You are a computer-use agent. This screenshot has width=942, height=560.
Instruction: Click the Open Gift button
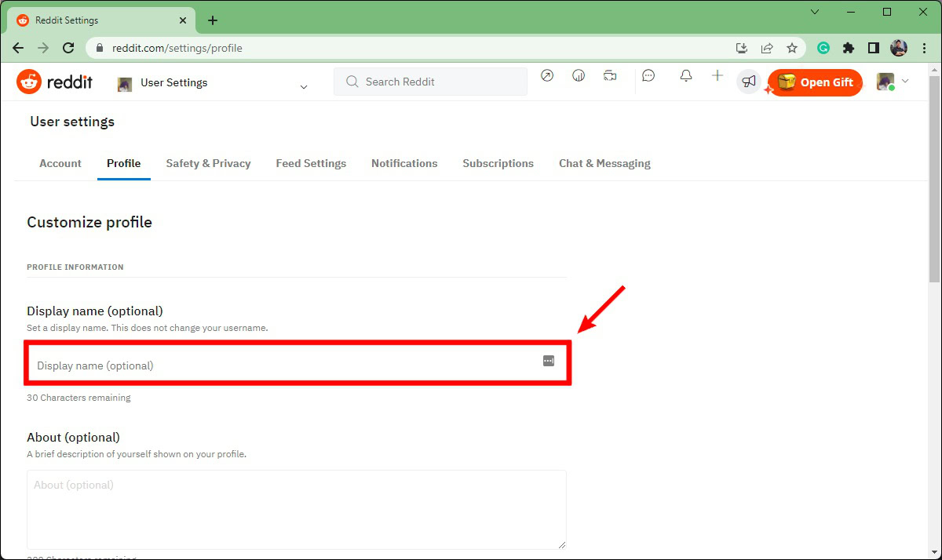[815, 82]
